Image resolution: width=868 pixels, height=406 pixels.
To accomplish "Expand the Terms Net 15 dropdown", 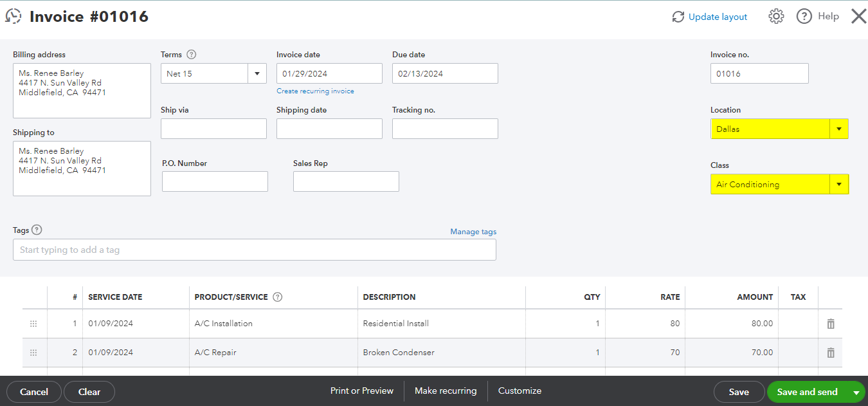I will click(257, 73).
